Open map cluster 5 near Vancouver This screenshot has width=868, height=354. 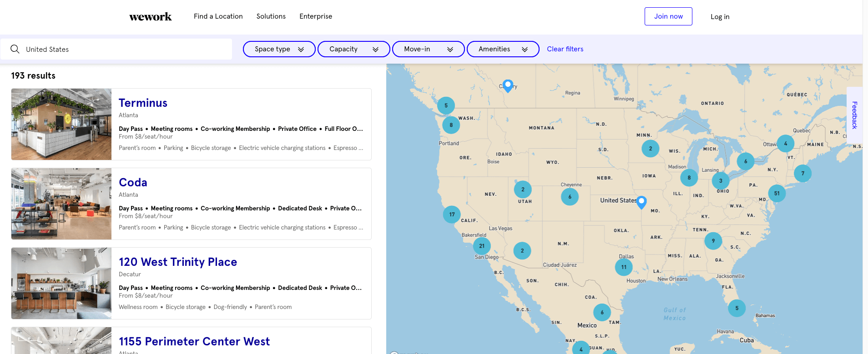pyautogui.click(x=446, y=105)
